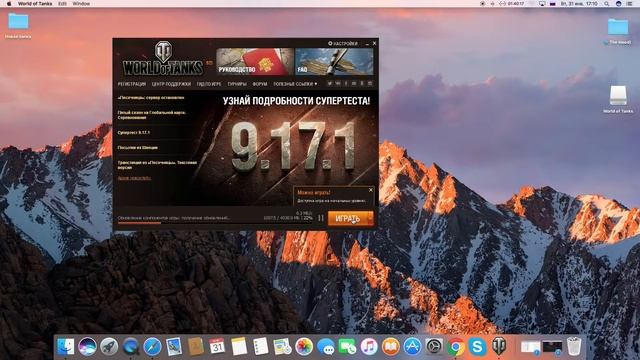The height and width of the screenshot is (360, 640).
Task: Pause the update download
Action: [321, 218]
